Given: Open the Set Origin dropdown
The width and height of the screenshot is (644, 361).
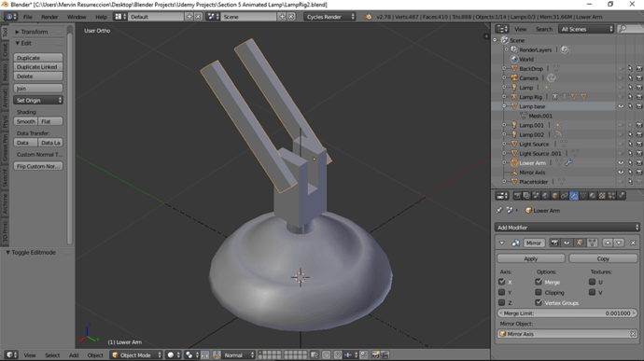Looking at the screenshot, I should pos(38,100).
